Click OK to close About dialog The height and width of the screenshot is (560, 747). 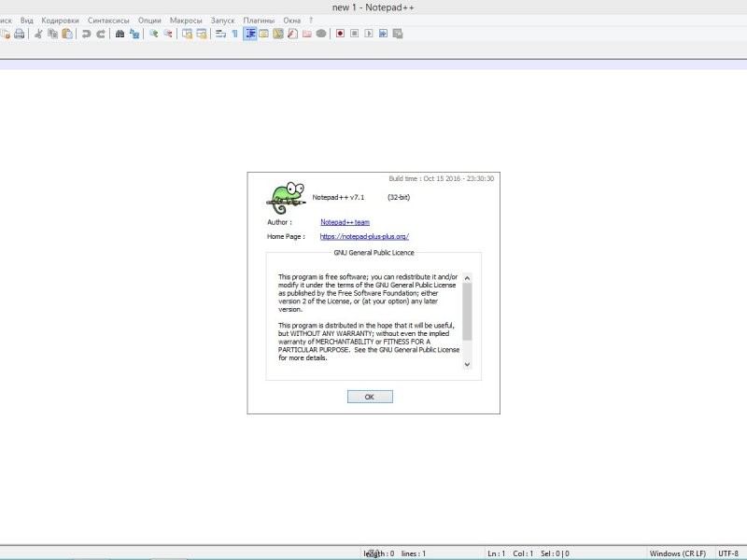[x=370, y=397]
